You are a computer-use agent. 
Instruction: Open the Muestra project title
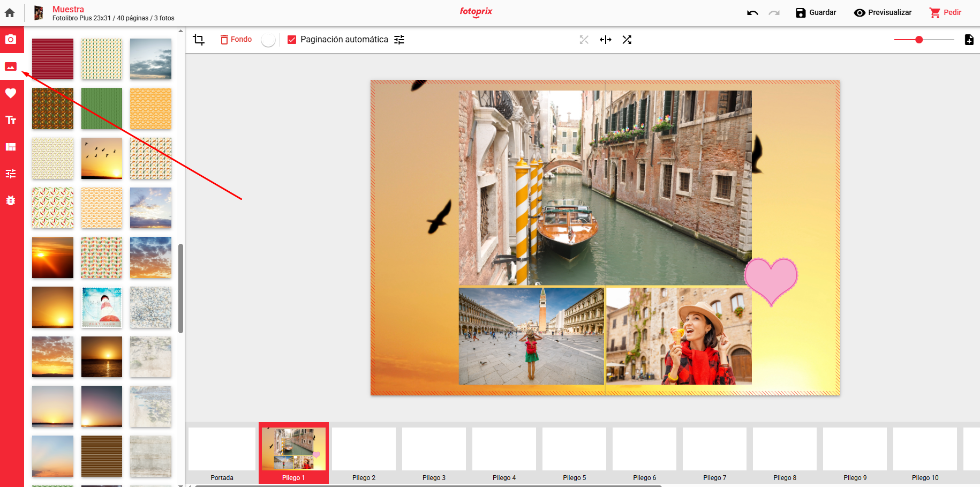coord(68,9)
